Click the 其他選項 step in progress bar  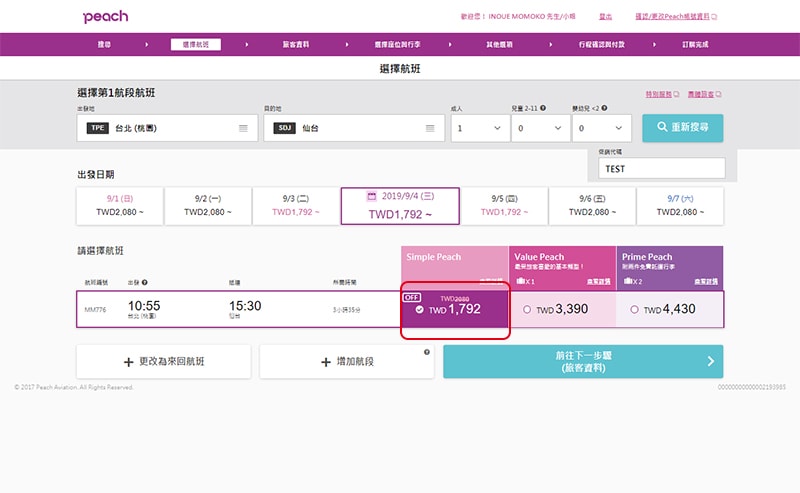(499, 44)
